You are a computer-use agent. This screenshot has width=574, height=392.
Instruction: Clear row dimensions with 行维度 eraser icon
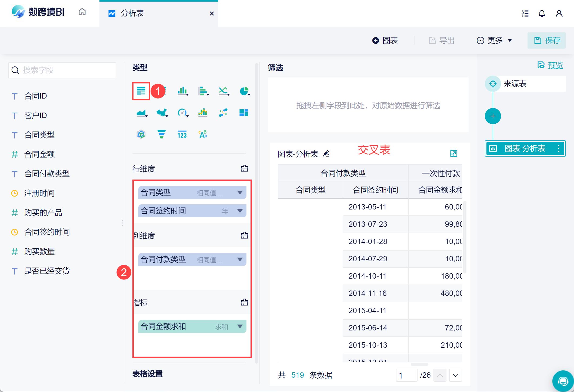[244, 168]
